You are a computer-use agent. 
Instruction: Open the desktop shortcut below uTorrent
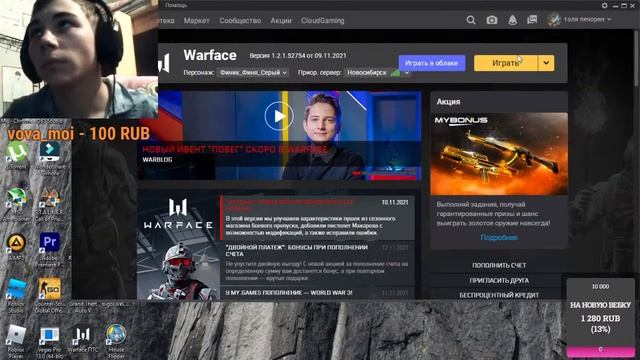[16, 204]
